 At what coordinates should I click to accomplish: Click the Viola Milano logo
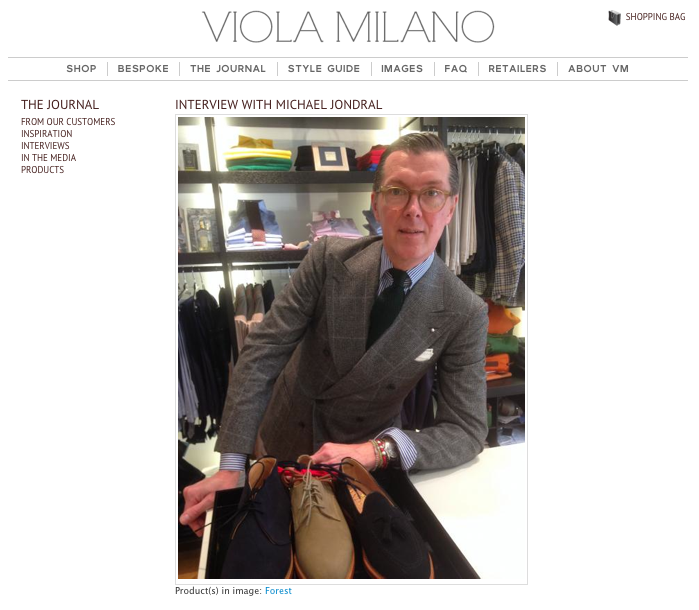click(x=348, y=27)
